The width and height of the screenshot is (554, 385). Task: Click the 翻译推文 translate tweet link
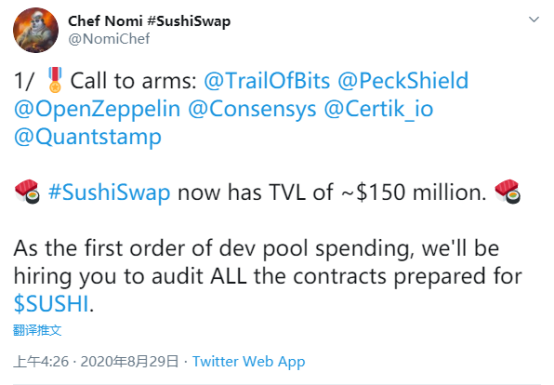[x=37, y=330]
